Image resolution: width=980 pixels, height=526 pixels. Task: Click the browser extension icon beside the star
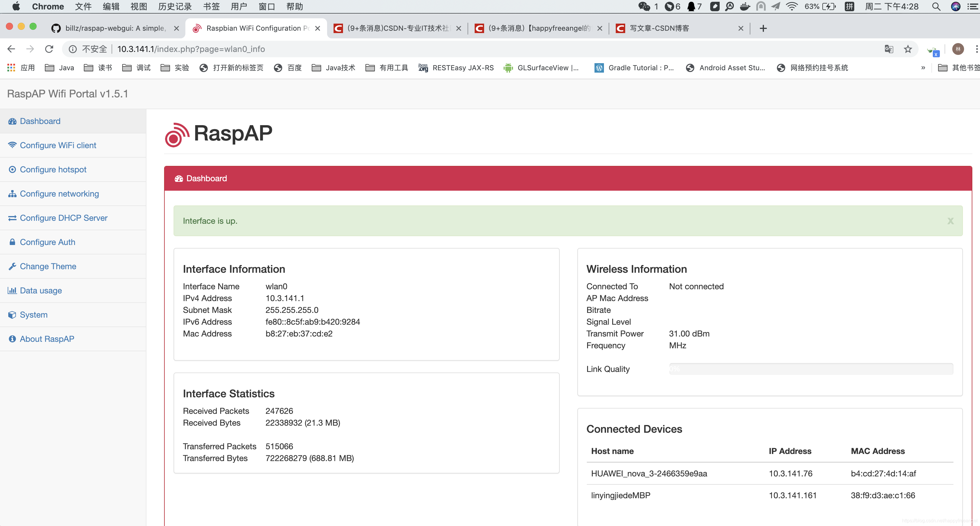(933, 50)
